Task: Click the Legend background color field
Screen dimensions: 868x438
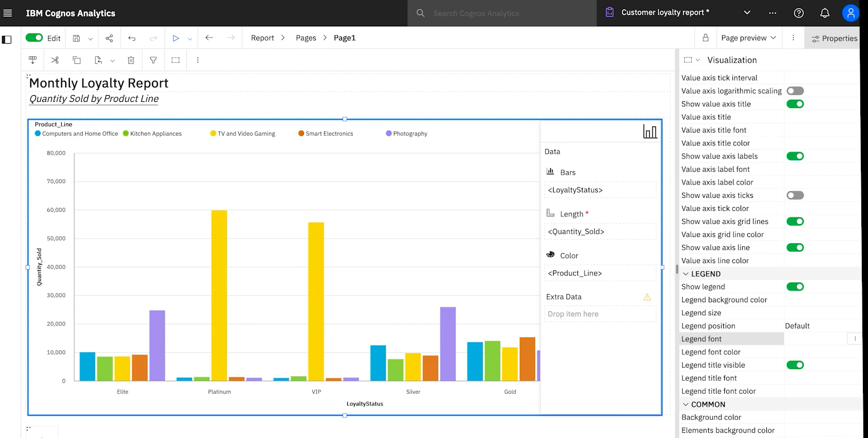Action: click(x=822, y=300)
